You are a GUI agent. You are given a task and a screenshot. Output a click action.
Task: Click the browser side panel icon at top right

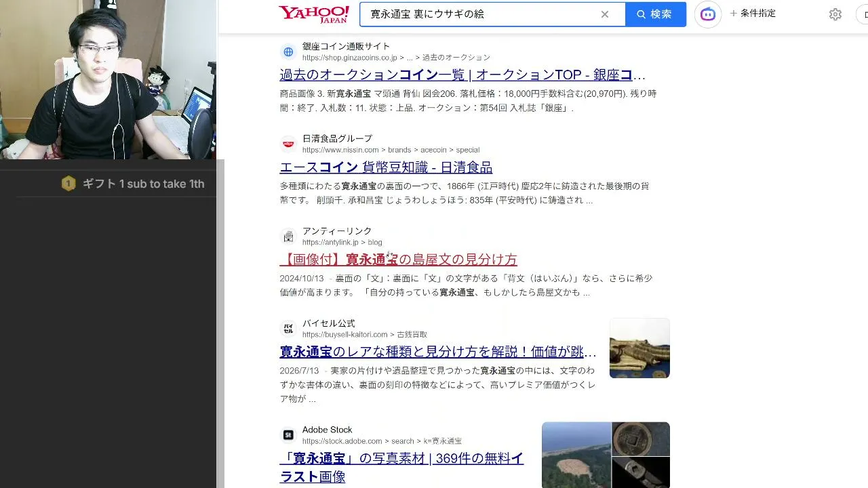[x=863, y=14]
